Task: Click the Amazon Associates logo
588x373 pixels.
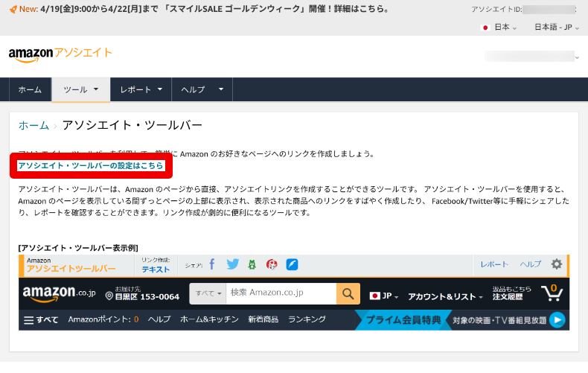Action: pos(60,54)
